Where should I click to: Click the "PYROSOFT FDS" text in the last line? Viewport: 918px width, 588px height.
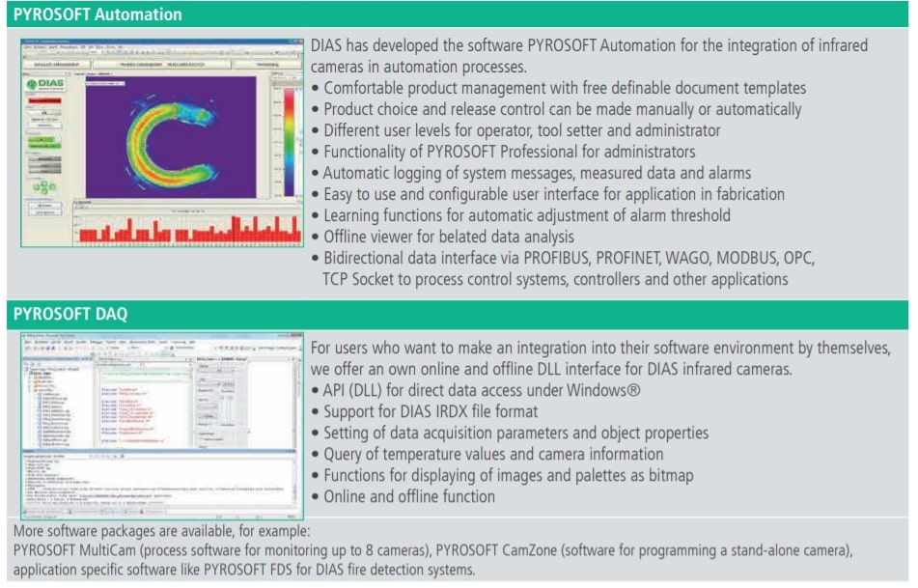tap(249, 570)
